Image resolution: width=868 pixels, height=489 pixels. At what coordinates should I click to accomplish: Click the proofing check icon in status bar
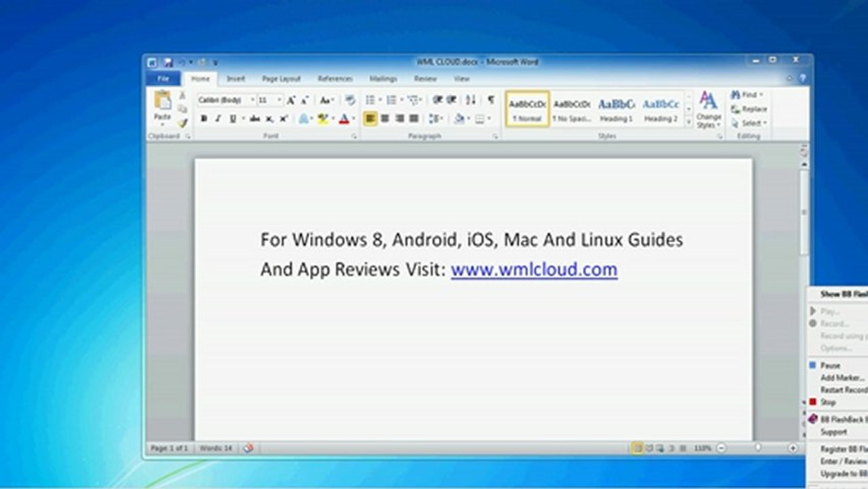pyautogui.click(x=249, y=448)
